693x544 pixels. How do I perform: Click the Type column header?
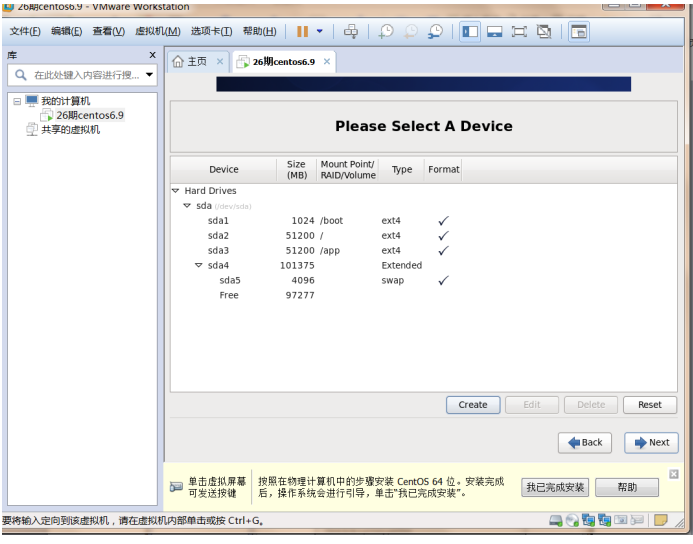(402, 170)
